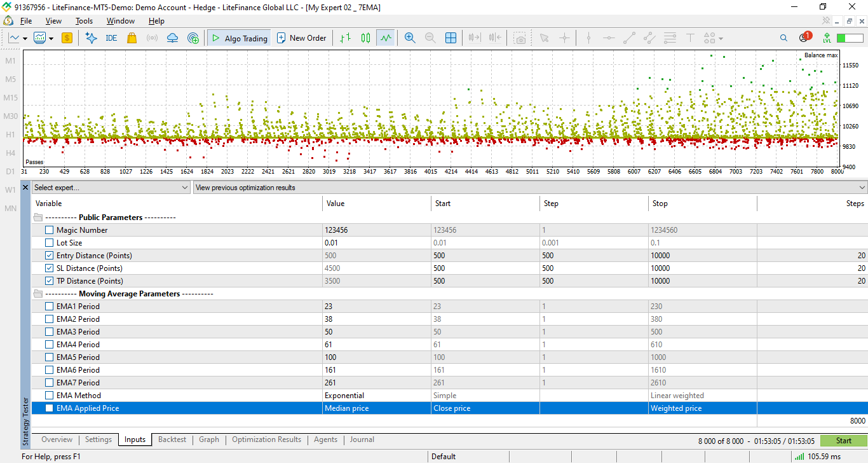Expand View previous optimization results dropdown
Screen dimensions: 868x463
531,188
